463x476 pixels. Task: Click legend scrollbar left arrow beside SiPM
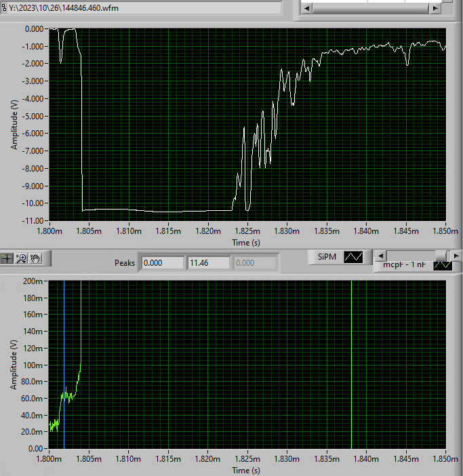[x=380, y=256]
